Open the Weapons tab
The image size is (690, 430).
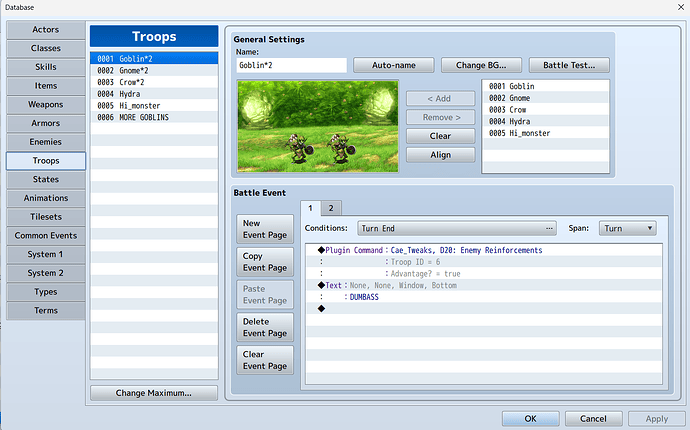click(x=46, y=104)
